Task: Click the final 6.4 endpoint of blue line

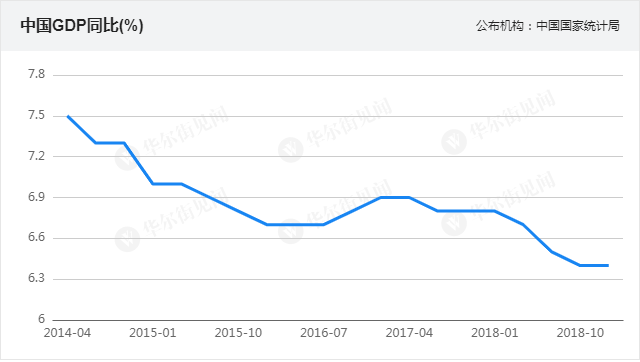Action: pyautogui.click(x=608, y=266)
